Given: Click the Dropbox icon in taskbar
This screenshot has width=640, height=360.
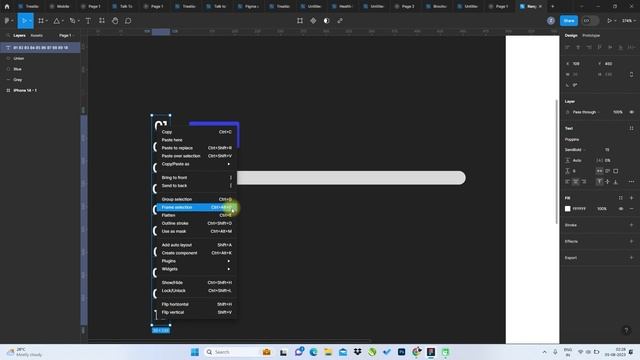Looking at the screenshot, I should point(358,352).
